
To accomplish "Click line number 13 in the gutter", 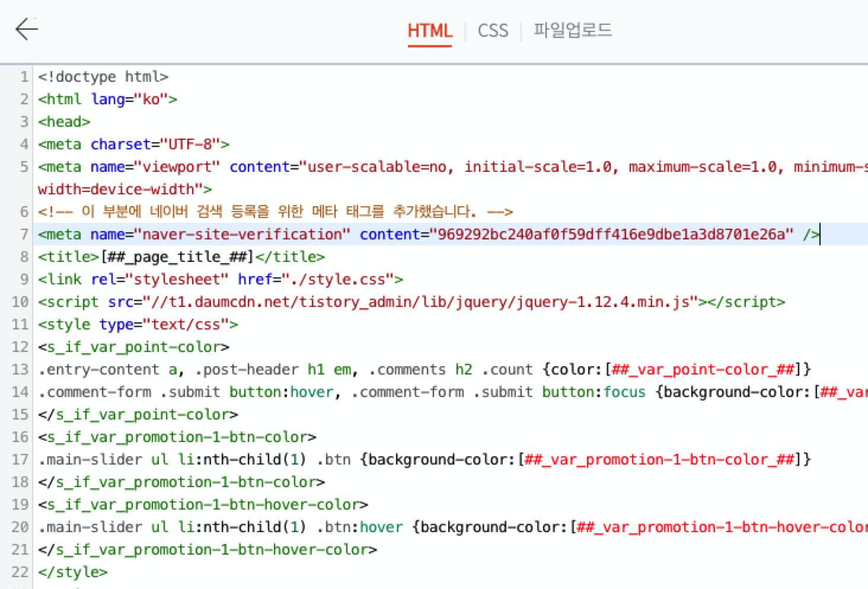I will coord(20,369).
